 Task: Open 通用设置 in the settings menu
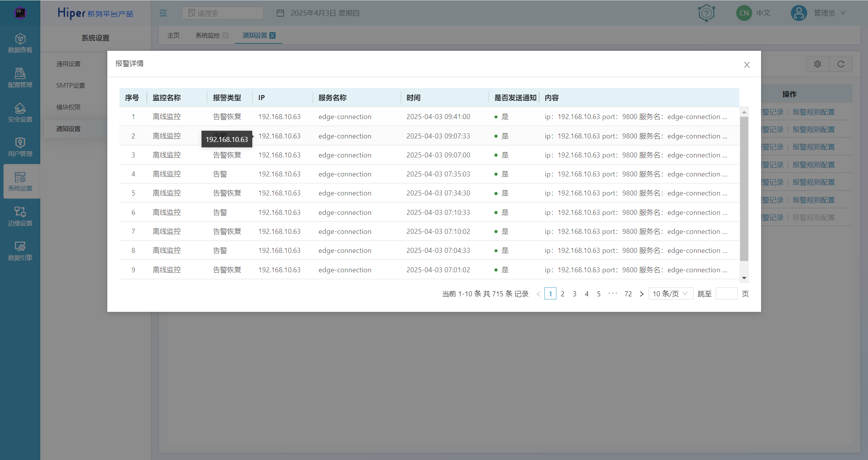click(x=69, y=64)
